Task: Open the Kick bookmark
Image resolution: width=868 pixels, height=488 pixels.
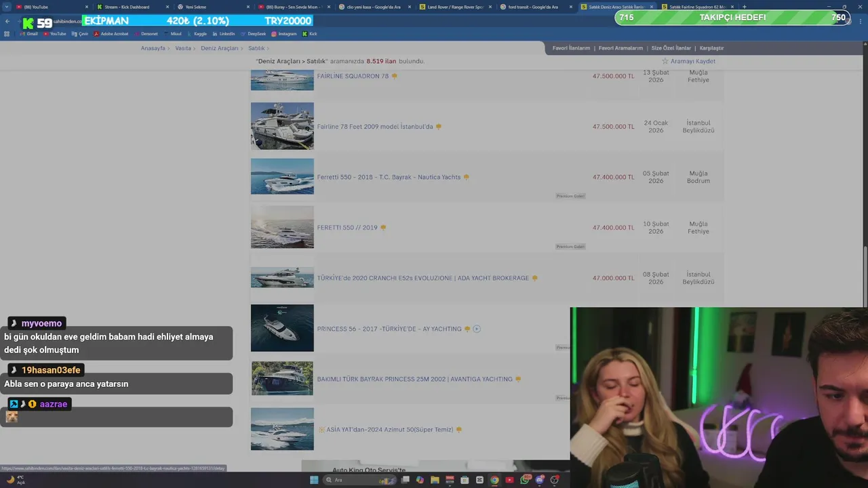Action: [x=310, y=34]
